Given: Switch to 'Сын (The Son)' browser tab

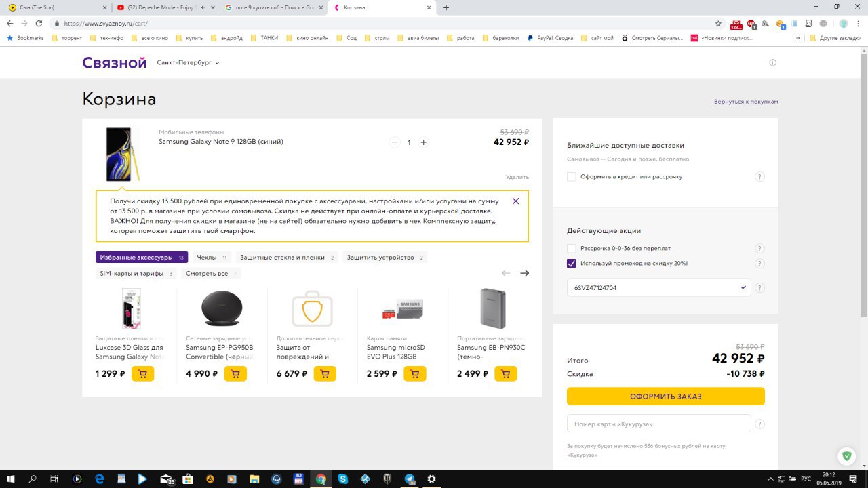Looking at the screenshot, I should point(56,7).
